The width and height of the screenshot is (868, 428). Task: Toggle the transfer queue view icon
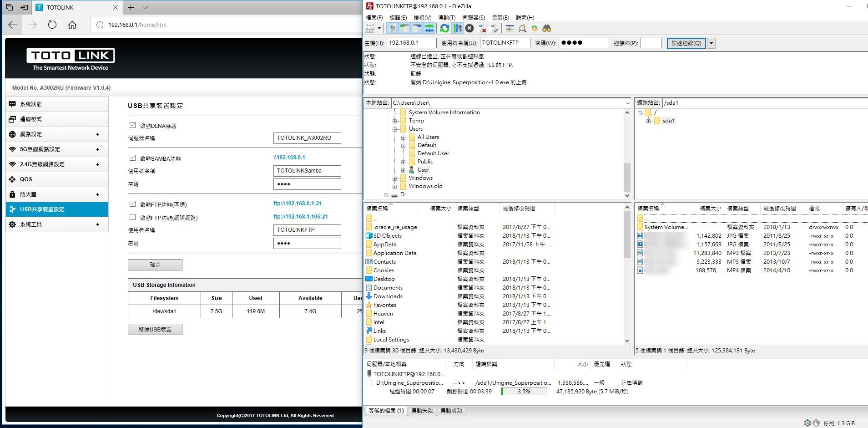click(429, 28)
